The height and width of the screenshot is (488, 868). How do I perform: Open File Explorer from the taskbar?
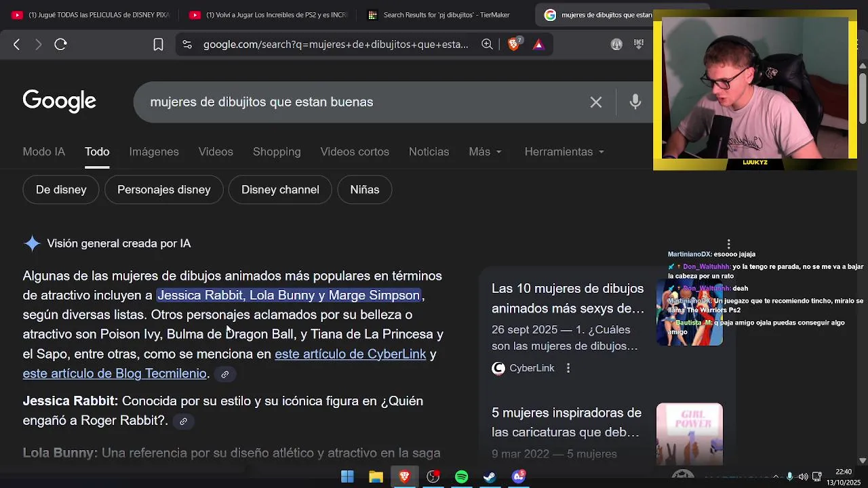376,476
